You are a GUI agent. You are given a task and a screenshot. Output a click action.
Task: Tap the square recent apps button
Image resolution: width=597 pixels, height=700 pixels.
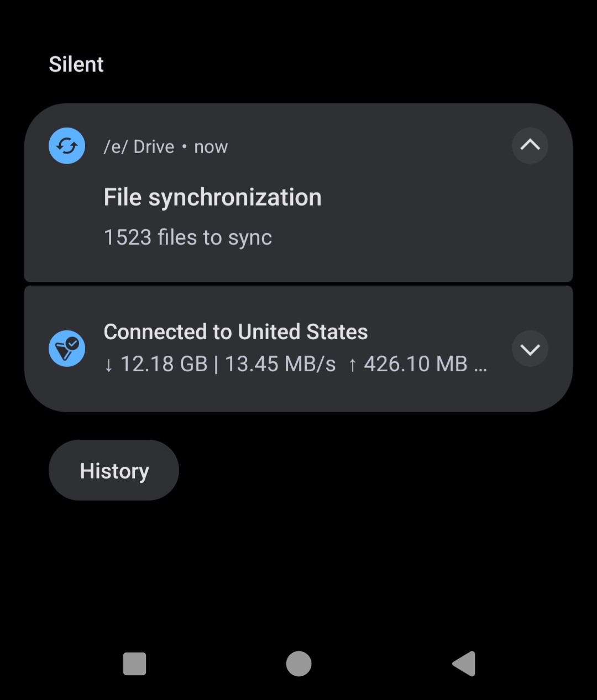[x=134, y=664]
